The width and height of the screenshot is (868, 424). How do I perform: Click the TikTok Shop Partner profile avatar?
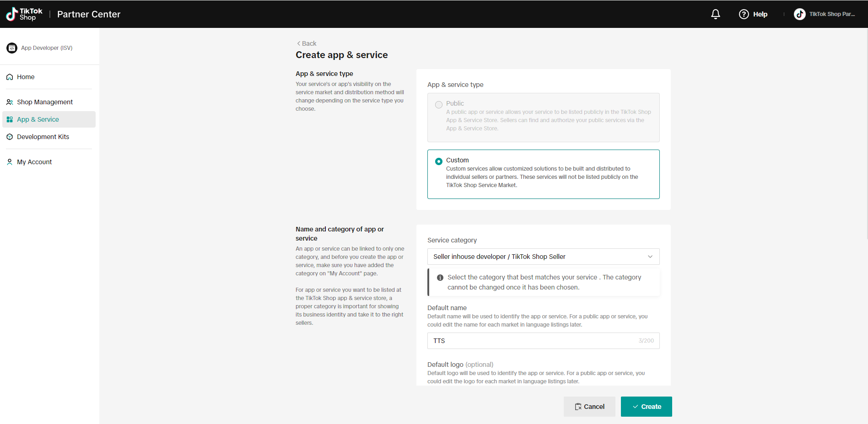click(799, 14)
